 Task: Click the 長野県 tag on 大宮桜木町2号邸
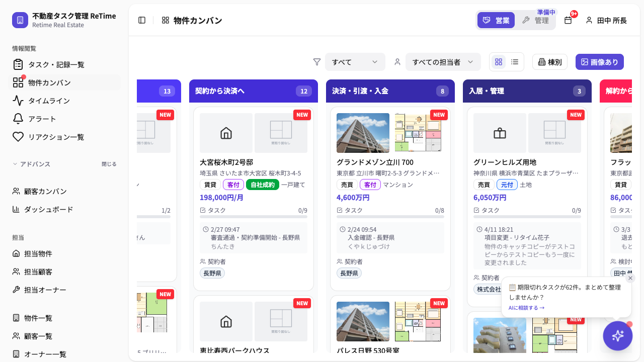pos(212,273)
